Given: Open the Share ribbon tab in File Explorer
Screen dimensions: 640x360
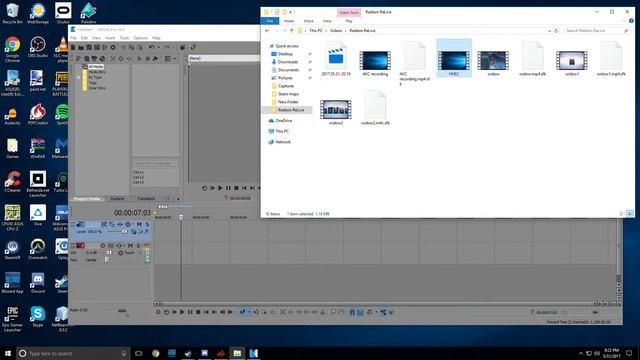Looking at the screenshot, I should pyautogui.click(x=309, y=21).
